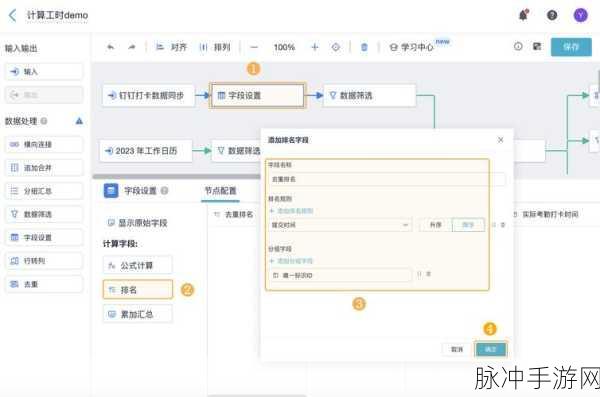Pick 行转列 from the sidebar

(44, 261)
